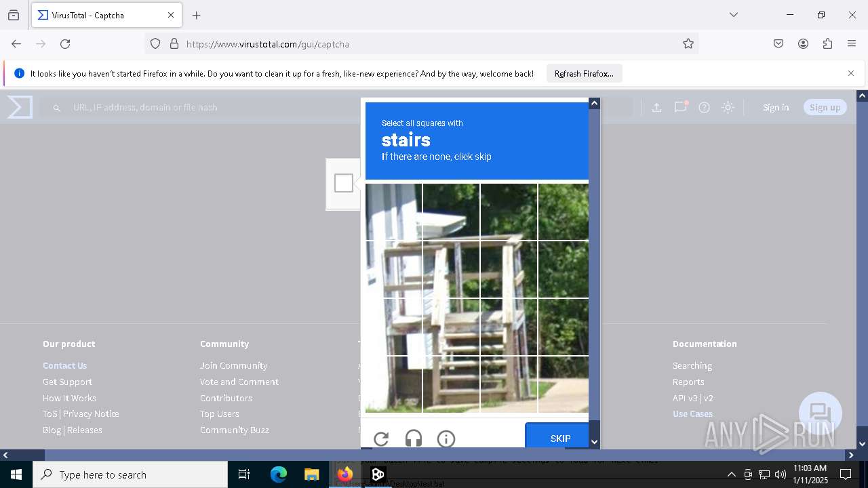Open the Get Support link

[67, 382]
